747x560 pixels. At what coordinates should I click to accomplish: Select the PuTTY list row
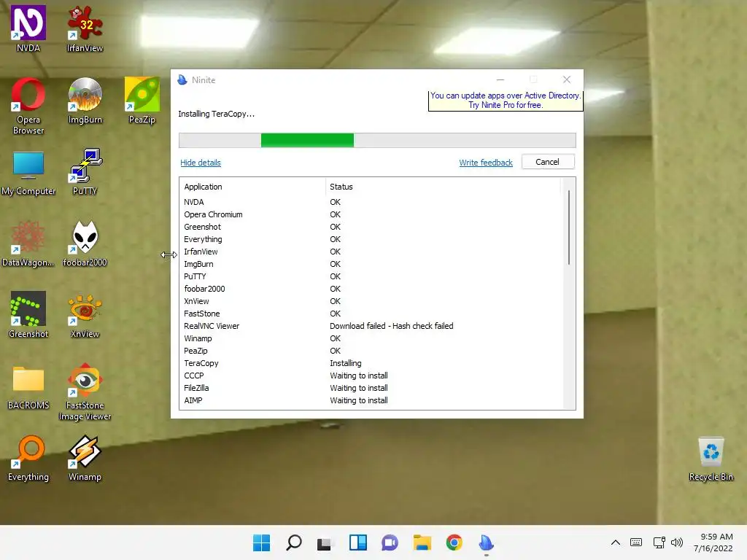pyautogui.click(x=371, y=276)
